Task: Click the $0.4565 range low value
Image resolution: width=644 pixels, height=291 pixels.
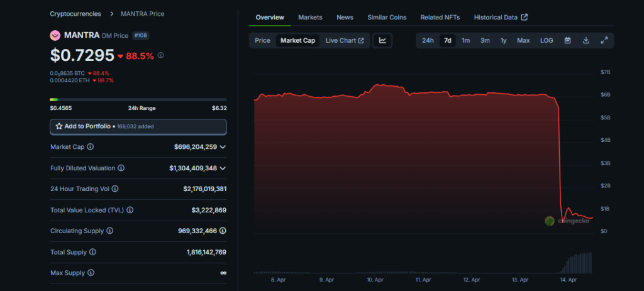Action: [x=61, y=108]
